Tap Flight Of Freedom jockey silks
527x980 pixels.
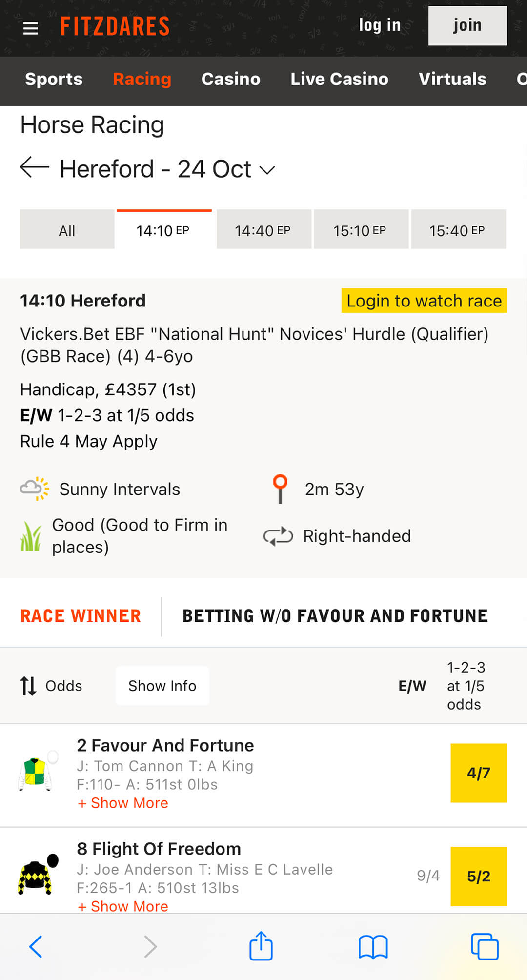tap(38, 875)
